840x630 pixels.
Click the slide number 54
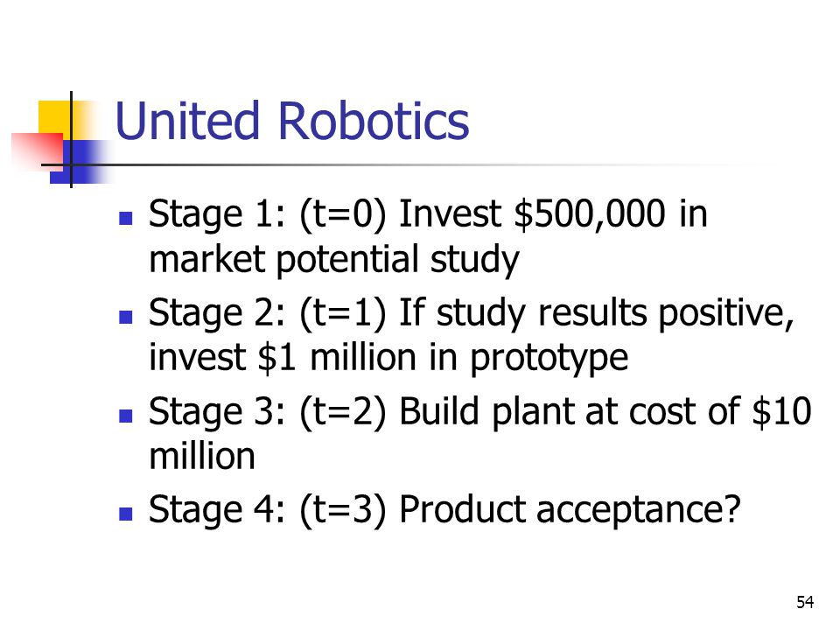pos(805,602)
